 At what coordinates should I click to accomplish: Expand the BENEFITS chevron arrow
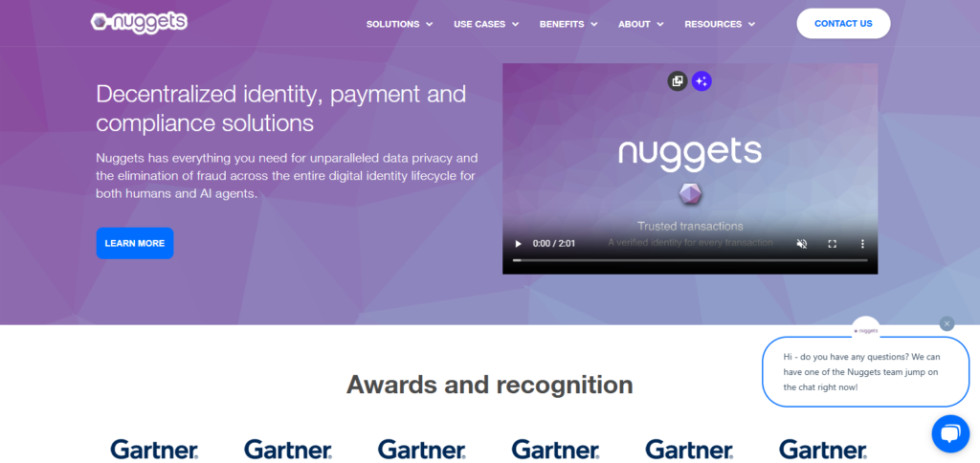[x=593, y=24]
